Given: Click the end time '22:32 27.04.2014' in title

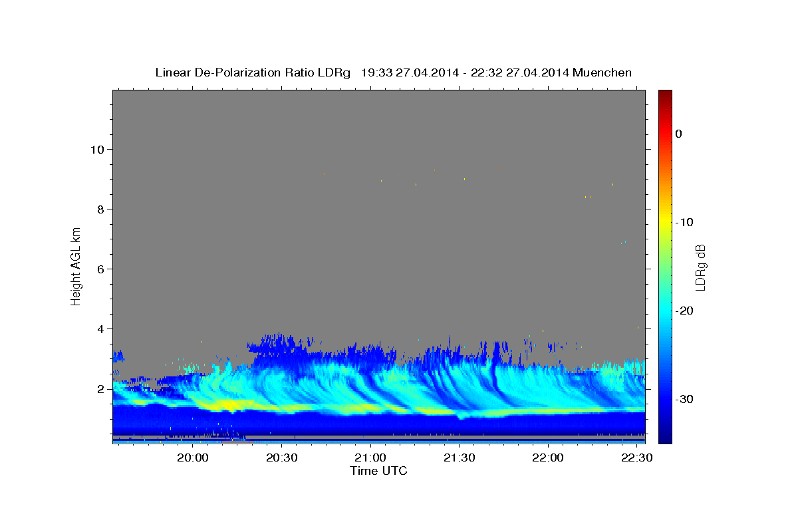Looking at the screenshot, I should [x=520, y=72].
